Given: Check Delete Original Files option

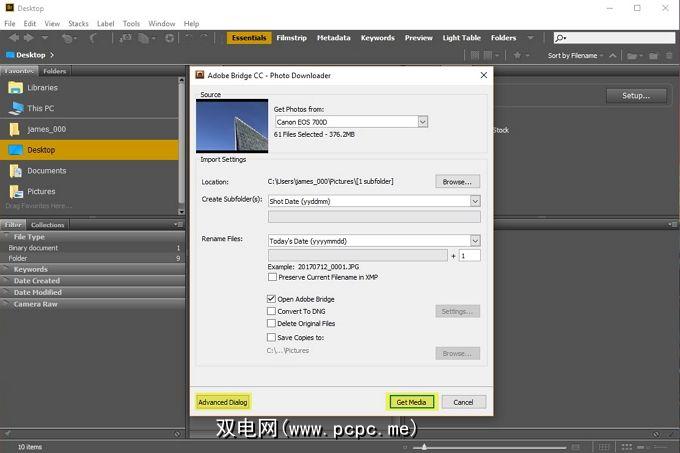Looking at the screenshot, I should tap(271, 323).
